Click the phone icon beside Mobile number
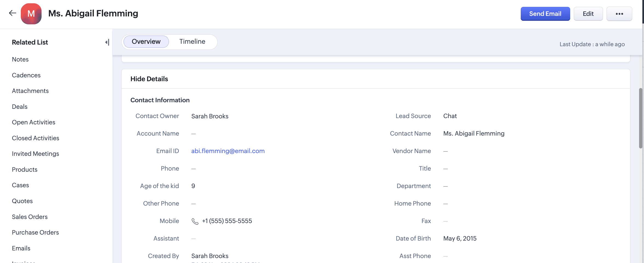644x263 pixels. point(195,221)
